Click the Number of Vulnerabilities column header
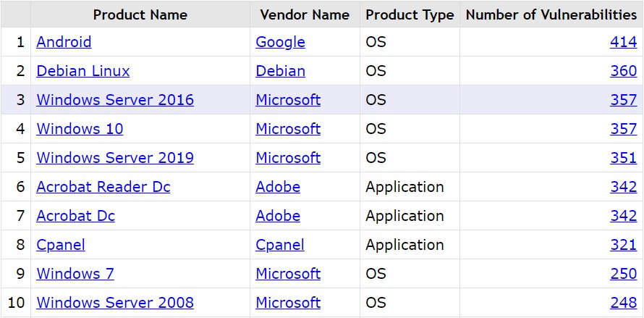The width and height of the screenshot is (644, 318). point(551,14)
